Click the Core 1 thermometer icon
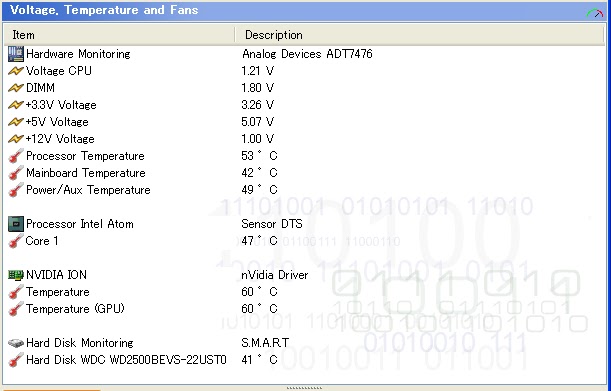The height and width of the screenshot is (391, 611). coord(16,241)
